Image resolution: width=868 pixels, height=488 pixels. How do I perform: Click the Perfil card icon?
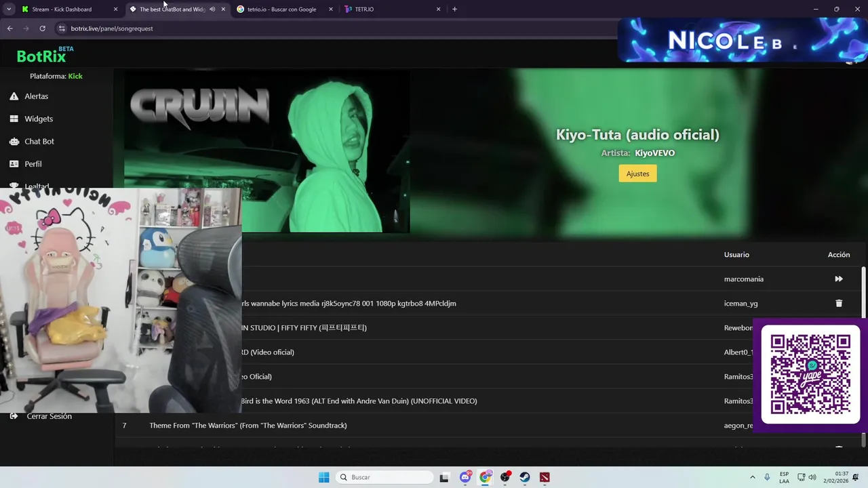[14, 163]
